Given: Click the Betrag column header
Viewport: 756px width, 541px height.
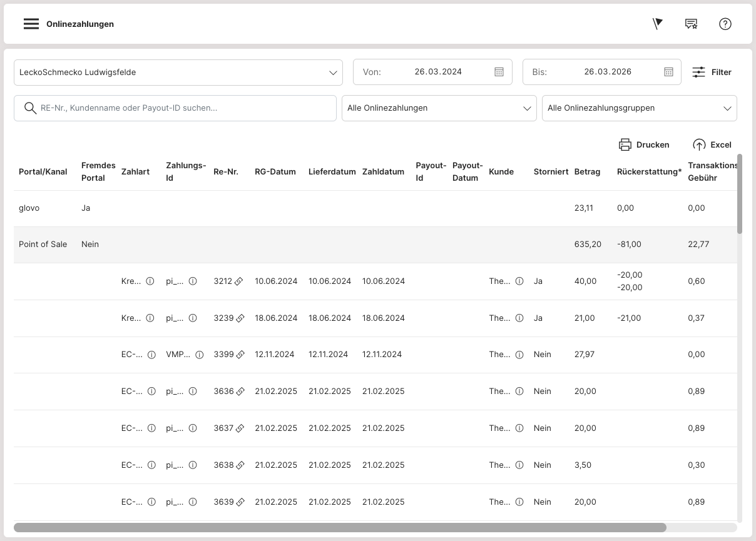Looking at the screenshot, I should (587, 172).
